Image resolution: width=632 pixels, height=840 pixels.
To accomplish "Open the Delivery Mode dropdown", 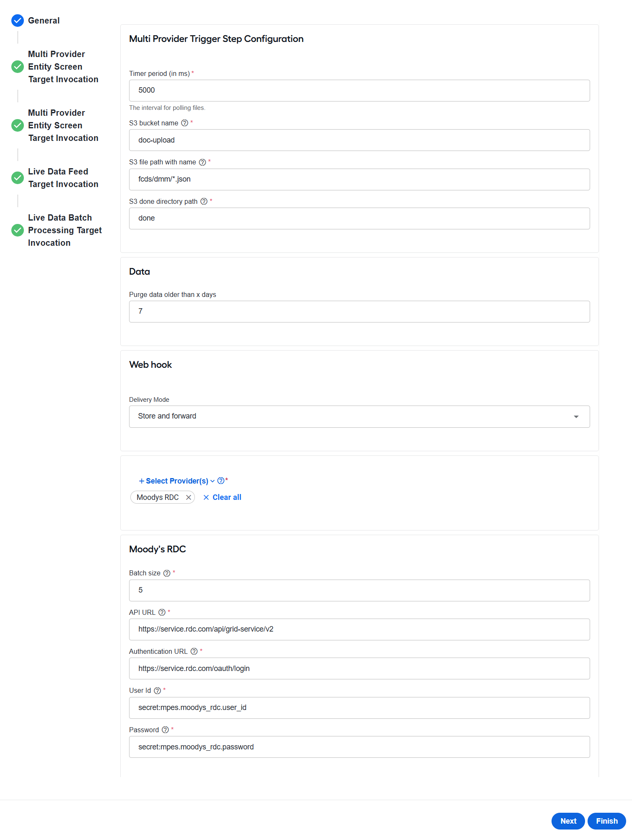I will click(x=359, y=416).
